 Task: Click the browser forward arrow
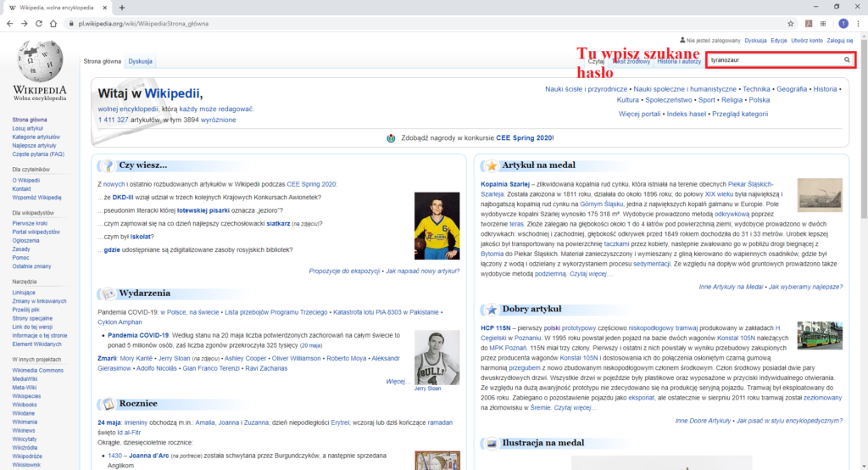pos(25,24)
